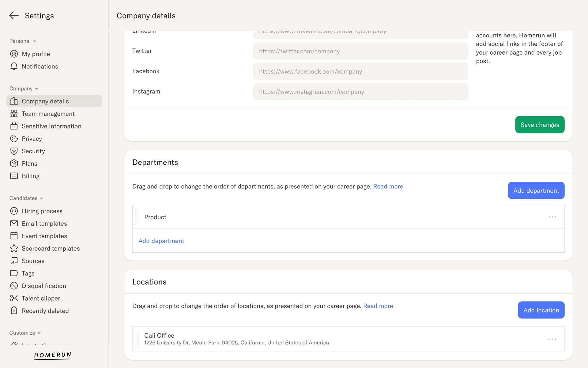Screen dimensions: 588x368
Task: Click the Notifications bell icon
Action: point(14,67)
